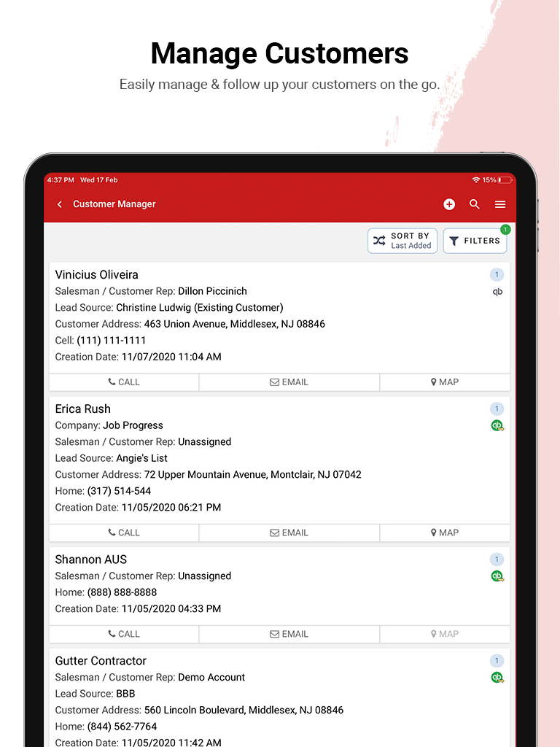Select company Job Progress

(x=133, y=426)
